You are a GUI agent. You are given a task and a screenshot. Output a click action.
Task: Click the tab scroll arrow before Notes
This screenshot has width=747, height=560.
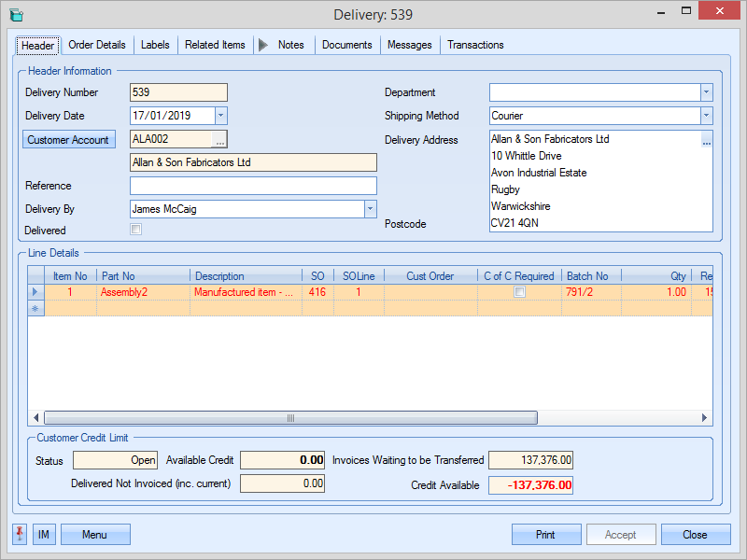(262, 45)
